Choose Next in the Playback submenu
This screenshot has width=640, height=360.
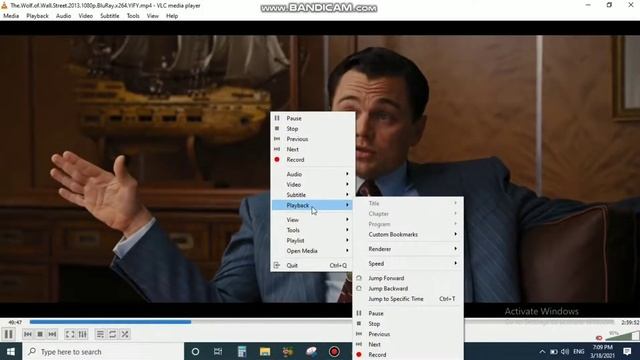[x=408, y=344]
